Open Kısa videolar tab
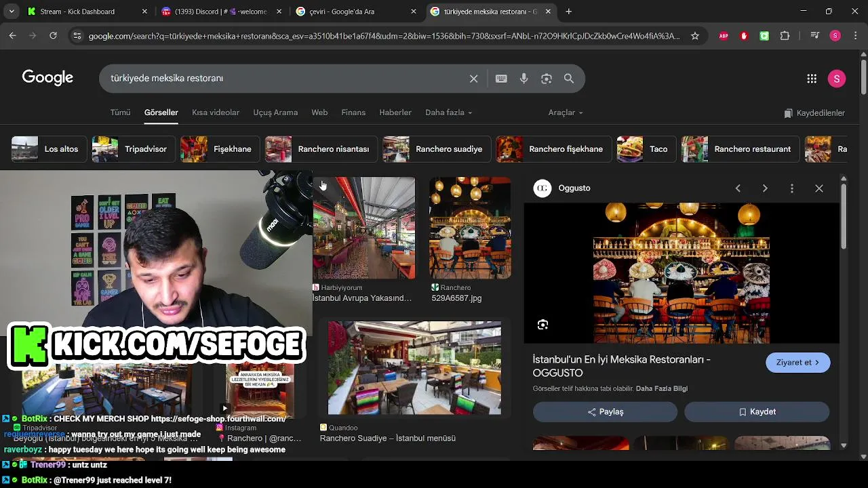868x488 pixels. pyautogui.click(x=216, y=113)
